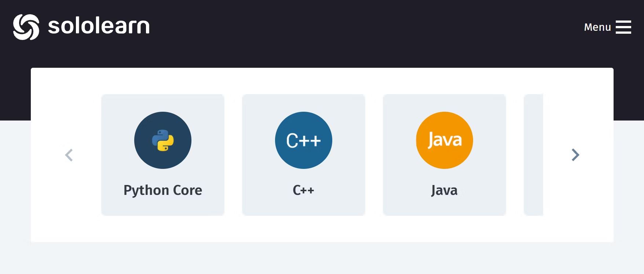Image resolution: width=644 pixels, height=274 pixels.
Task: Click the sololearn wordmark text
Action: pyautogui.click(x=99, y=26)
